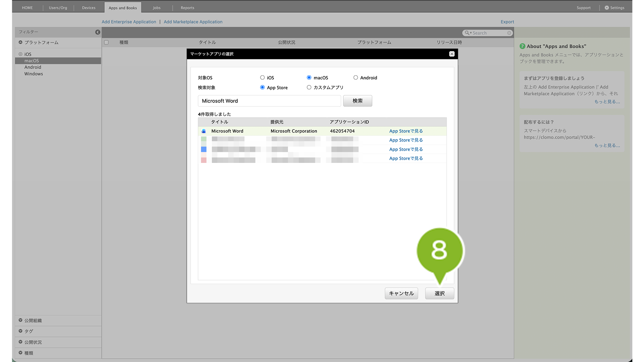Viewport: 644px width, 362px height.
Task: Open the Users/Org tab
Action: pos(58,8)
